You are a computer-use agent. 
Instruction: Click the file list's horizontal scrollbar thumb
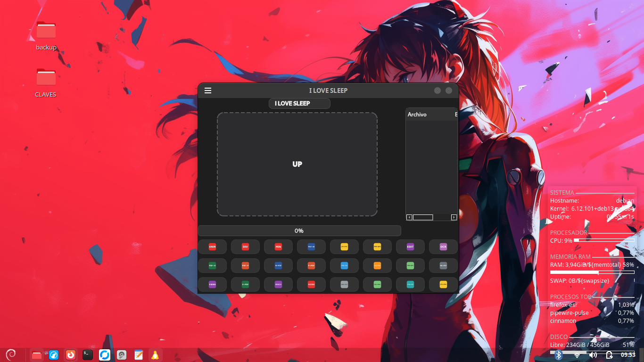coord(423,217)
